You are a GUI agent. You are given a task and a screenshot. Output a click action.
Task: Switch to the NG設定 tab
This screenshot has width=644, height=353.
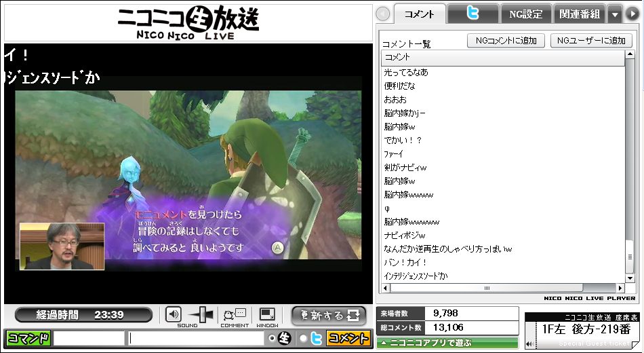pyautogui.click(x=526, y=14)
